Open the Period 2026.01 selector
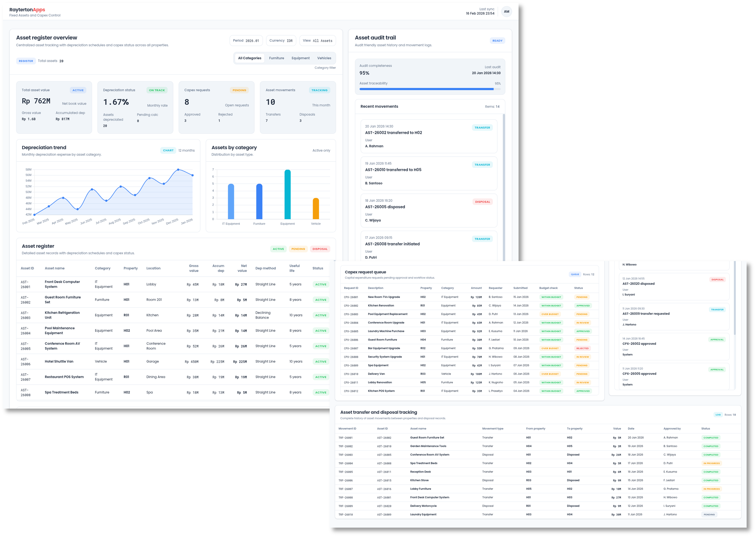The width and height of the screenshot is (756, 537). click(246, 41)
